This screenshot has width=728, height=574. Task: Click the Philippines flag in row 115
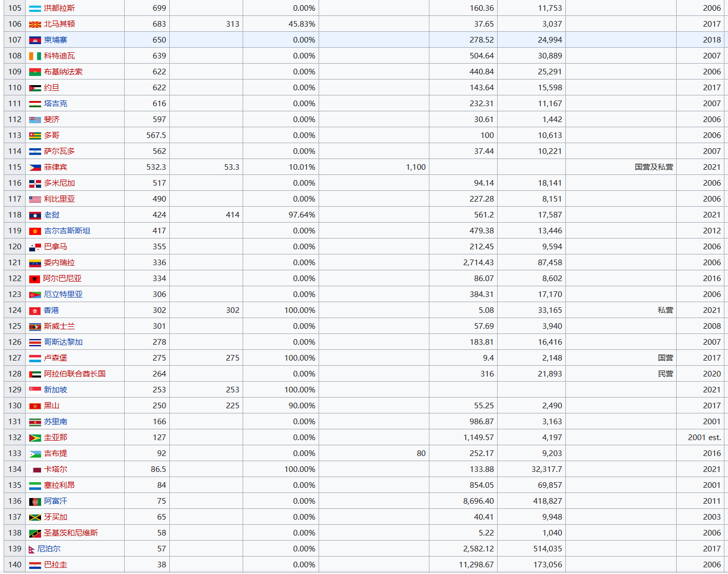coord(35,167)
